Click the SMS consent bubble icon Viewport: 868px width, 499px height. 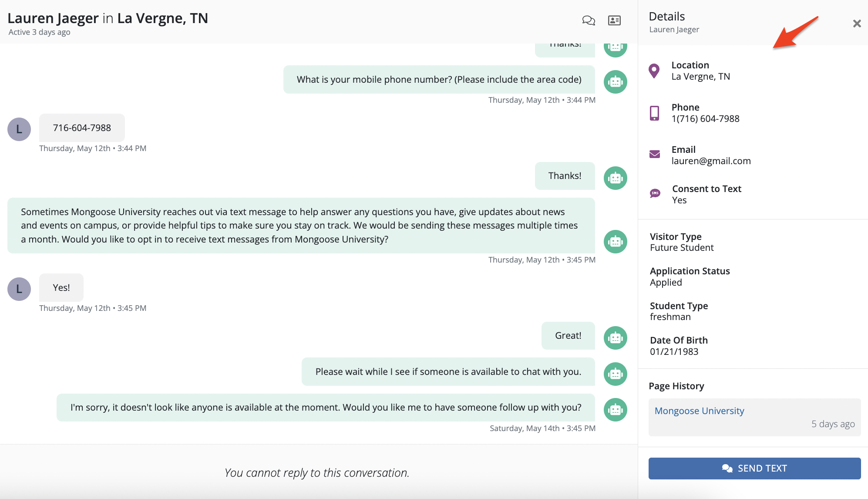pos(655,193)
